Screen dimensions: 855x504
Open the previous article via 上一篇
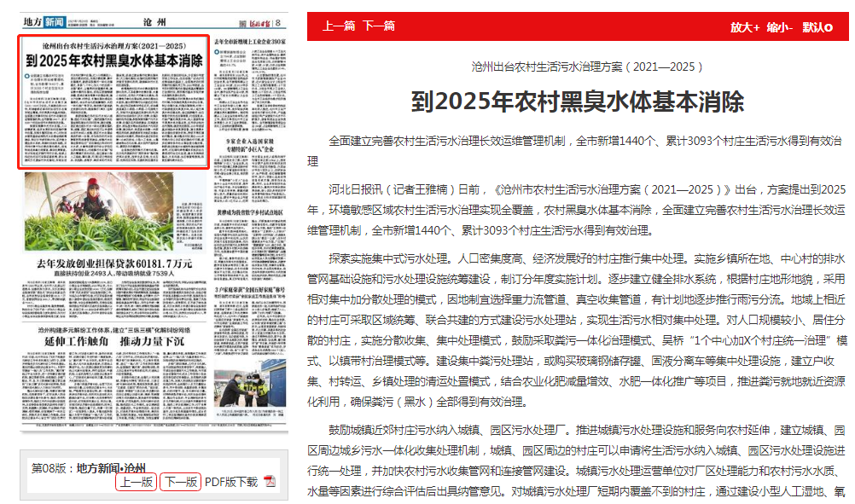click(338, 26)
